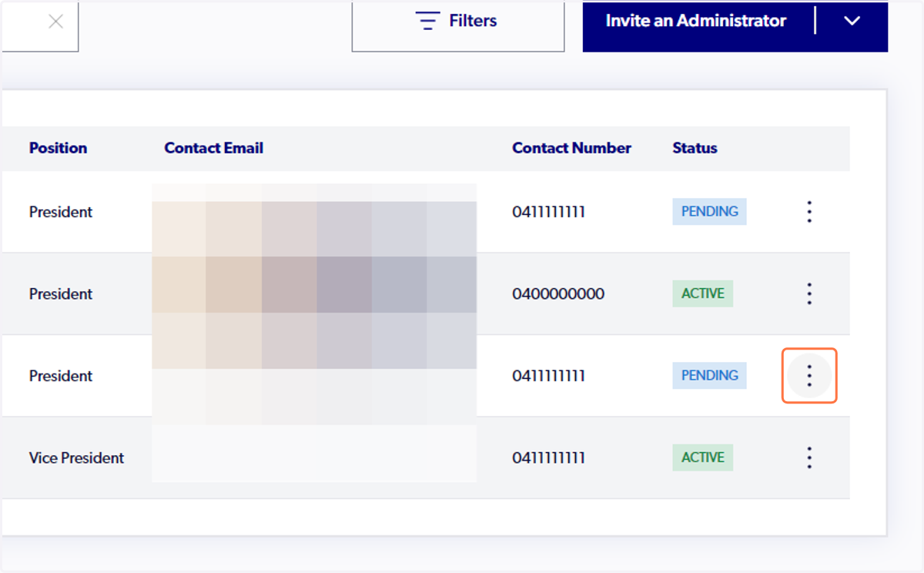Click ACTIVE badge in the 0400000000 row
Screen dimensions: 924x573
click(x=702, y=293)
